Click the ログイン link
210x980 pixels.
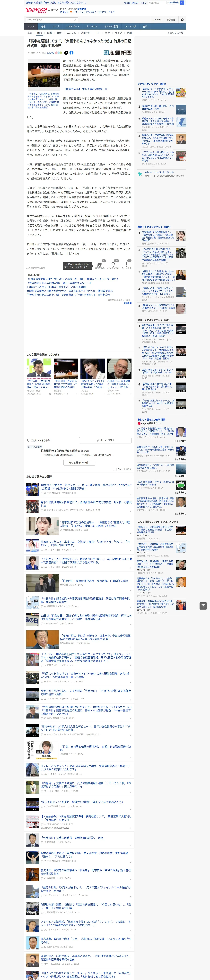[x=64, y=12]
